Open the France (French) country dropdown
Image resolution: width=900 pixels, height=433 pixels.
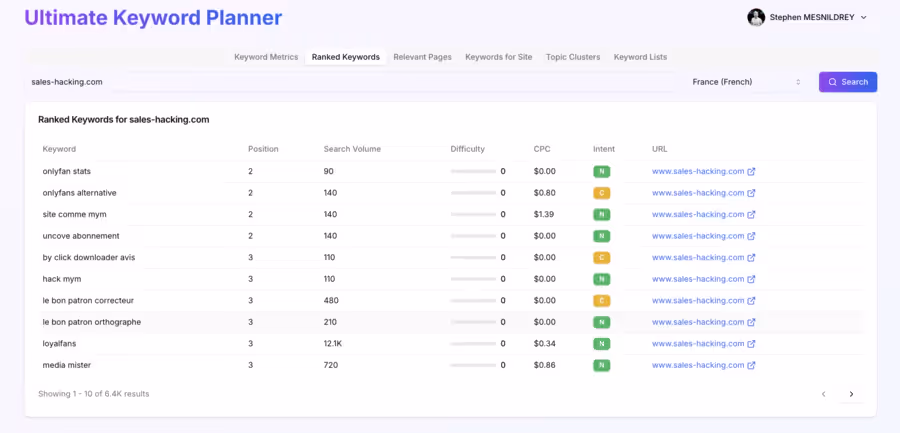(746, 82)
